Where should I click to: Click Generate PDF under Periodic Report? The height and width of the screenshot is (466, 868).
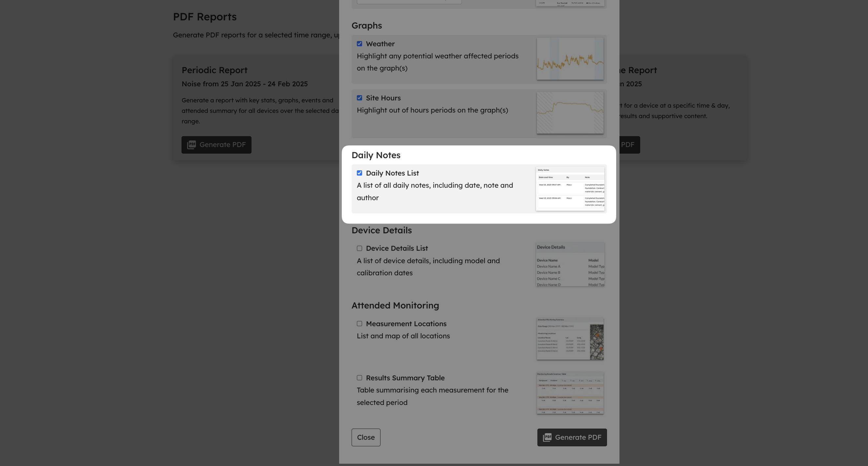point(216,145)
